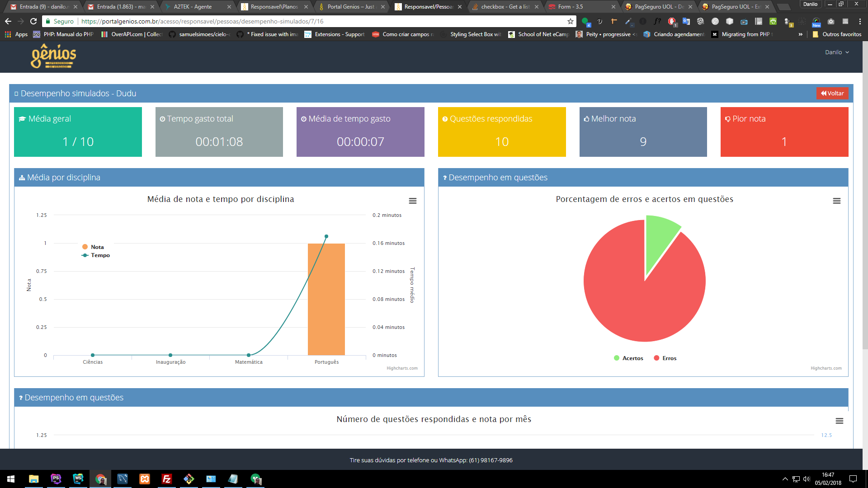
Task: Click the Gênios logo
Action: [53, 56]
